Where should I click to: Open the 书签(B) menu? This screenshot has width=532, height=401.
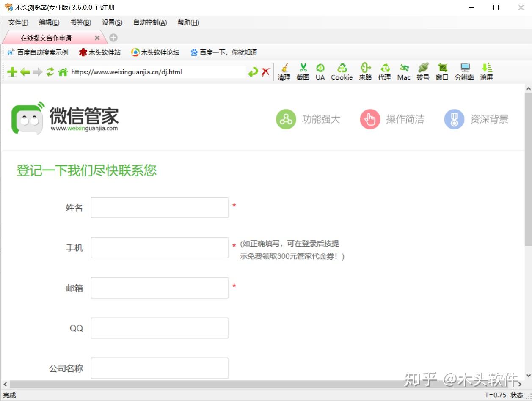click(80, 22)
